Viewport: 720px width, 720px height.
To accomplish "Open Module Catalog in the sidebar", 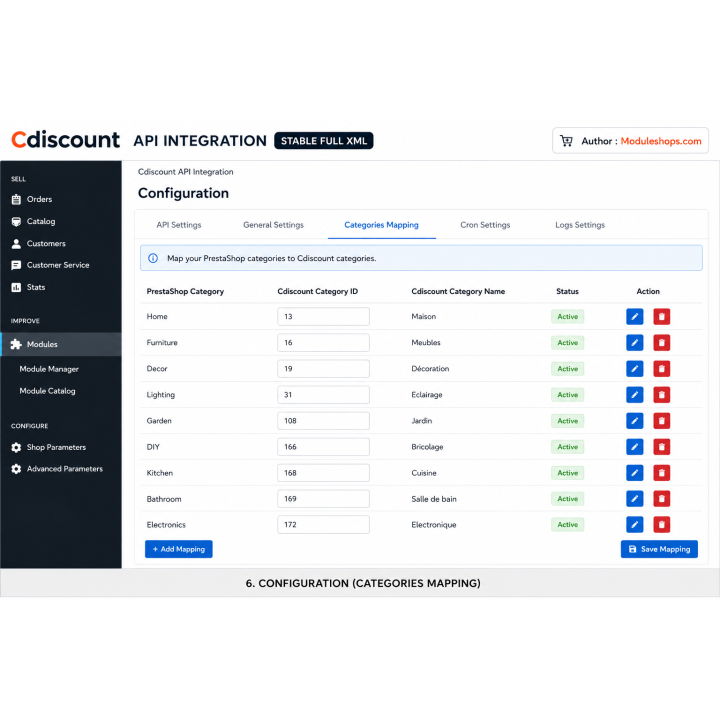I will click(47, 391).
